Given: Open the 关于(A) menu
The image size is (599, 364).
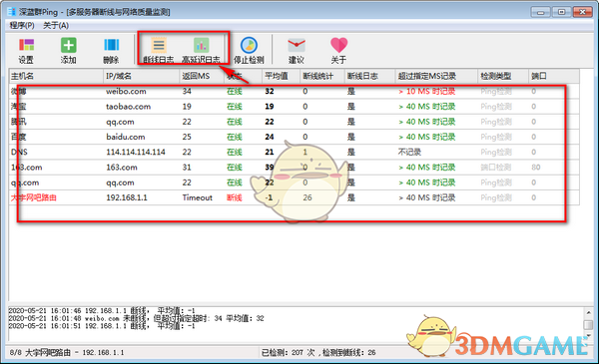Looking at the screenshot, I should click(x=56, y=26).
